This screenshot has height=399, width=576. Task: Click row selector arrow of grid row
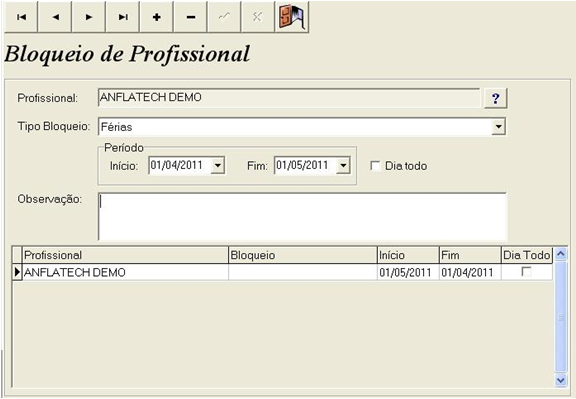click(x=17, y=272)
